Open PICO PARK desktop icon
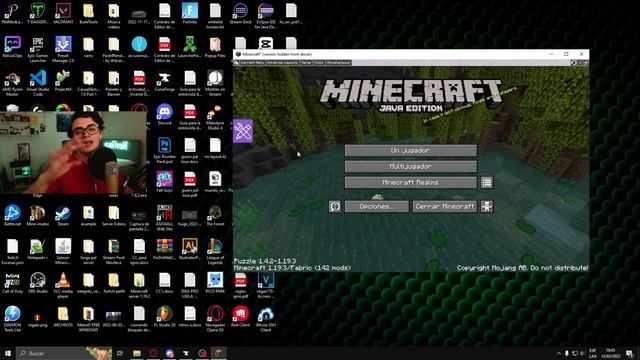The width and height of the screenshot is (640, 360). click(x=215, y=283)
